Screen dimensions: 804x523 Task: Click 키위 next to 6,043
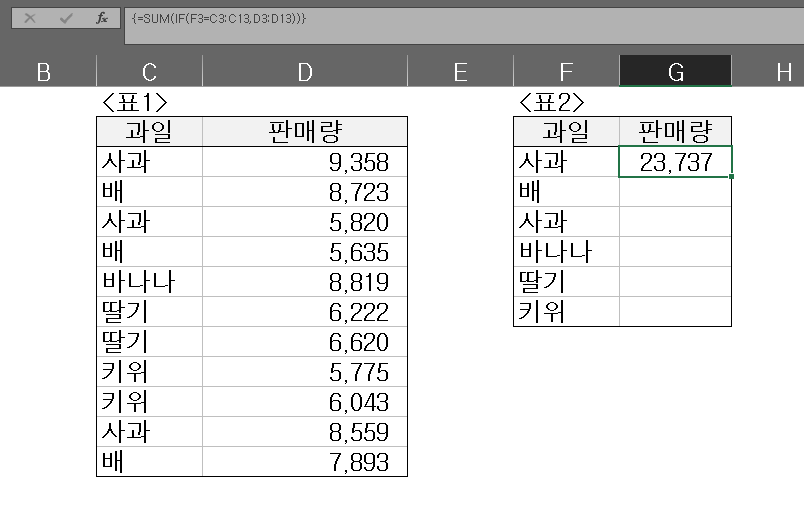[x=149, y=401]
